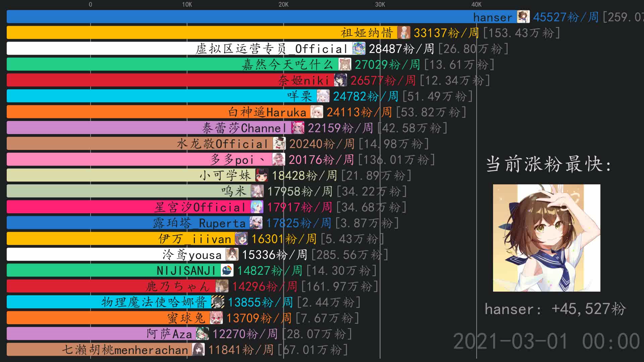644x362 pixels.
Task: Click the [153.43万粉] total
Action: (x=522, y=33)
